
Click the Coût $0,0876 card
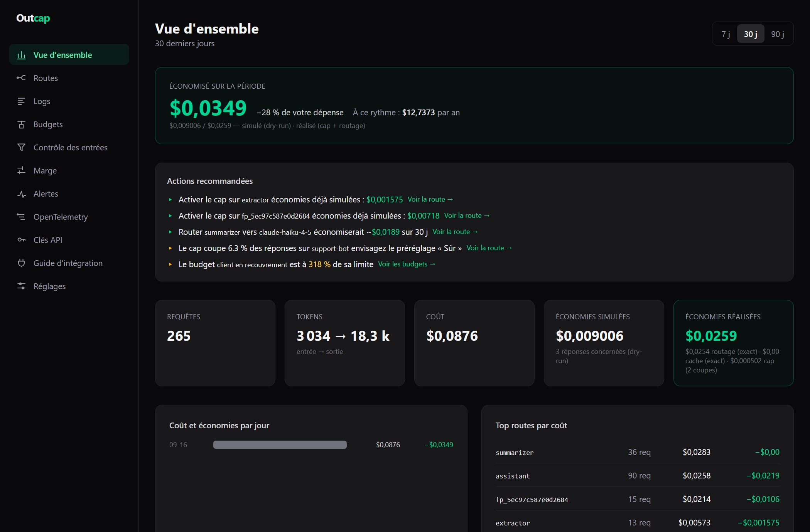click(x=474, y=343)
